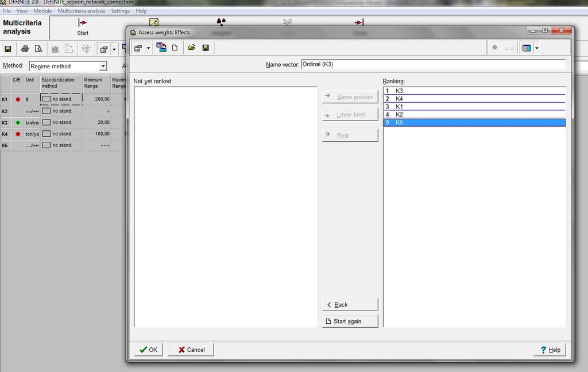Click the grey circle icon in dialog toolbar
The width and height of the screenshot is (588, 372).
click(x=494, y=48)
